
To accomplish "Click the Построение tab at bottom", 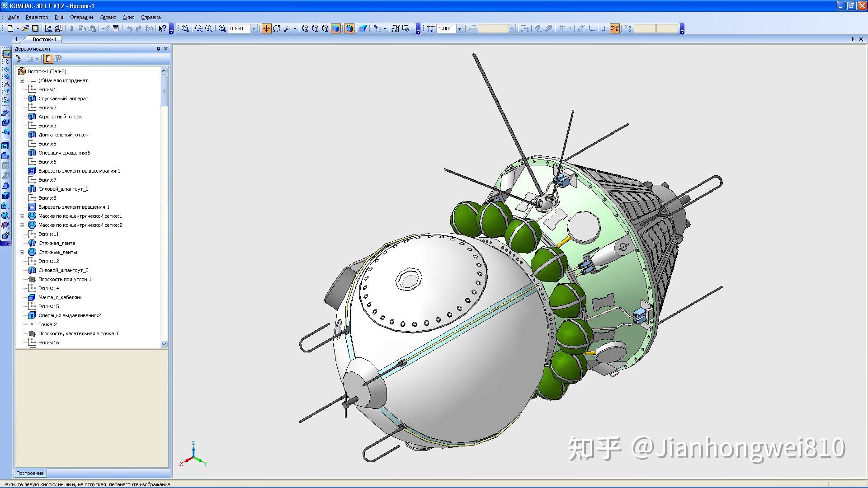I will pos(30,473).
